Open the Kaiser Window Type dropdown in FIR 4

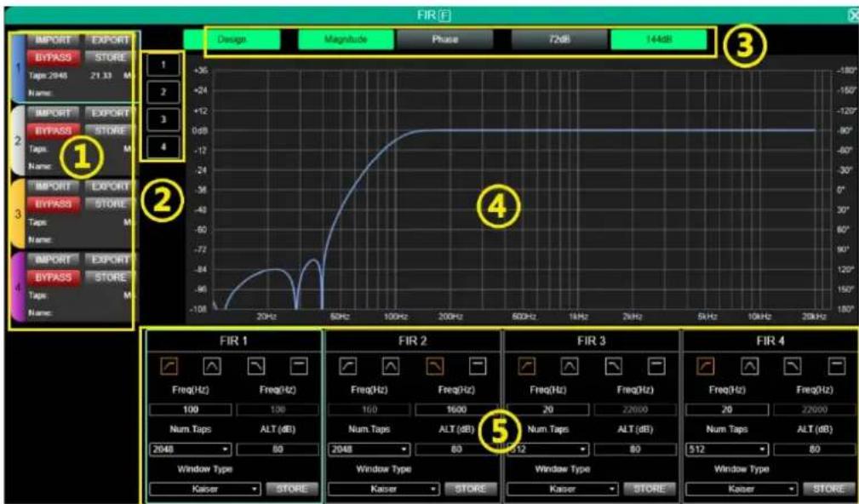(x=742, y=489)
